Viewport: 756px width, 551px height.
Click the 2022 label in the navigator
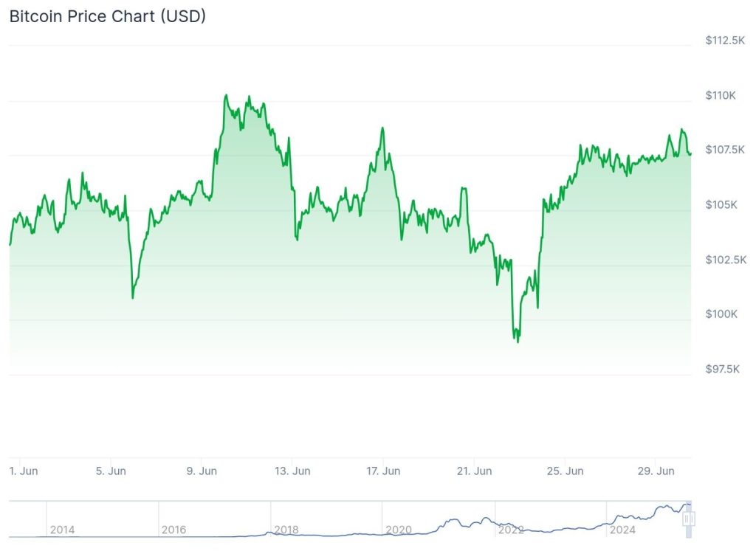tap(511, 530)
